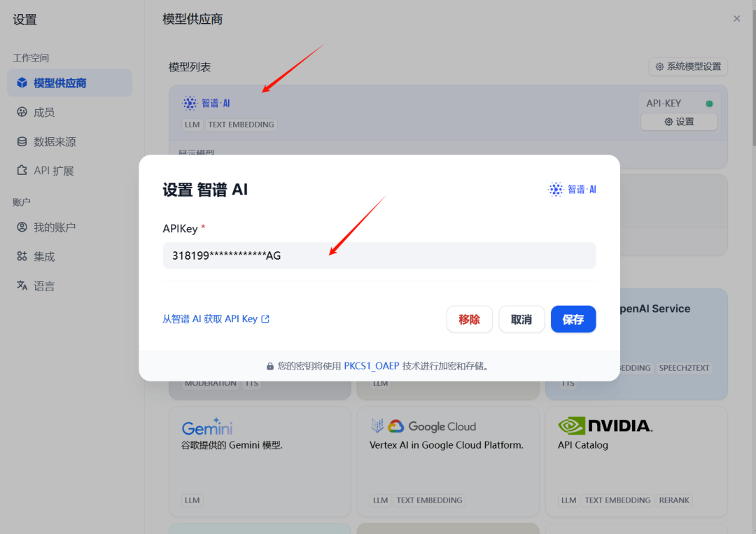Viewport: 756px width, 534px height.
Task: Click the translate icon beside 语言
Action: 22,286
